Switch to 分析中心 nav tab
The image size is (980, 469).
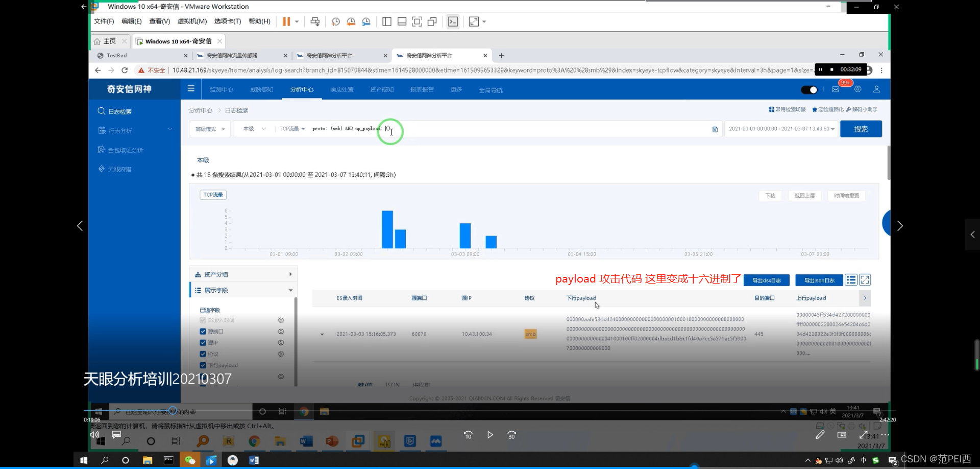pyautogui.click(x=302, y=89)
